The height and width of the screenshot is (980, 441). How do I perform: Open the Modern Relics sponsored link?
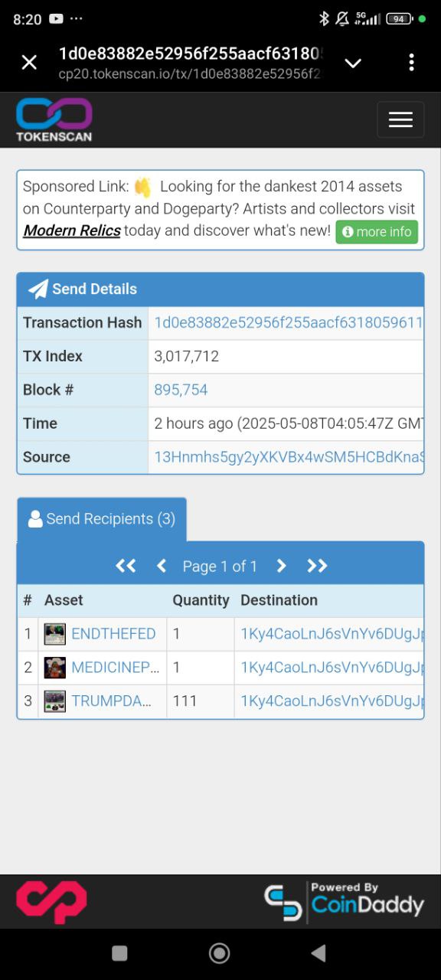click(x=72, y=230)
